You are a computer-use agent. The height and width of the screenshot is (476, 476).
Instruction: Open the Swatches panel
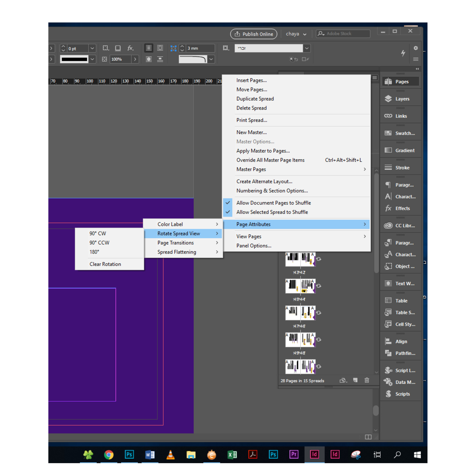click(400, 133)
